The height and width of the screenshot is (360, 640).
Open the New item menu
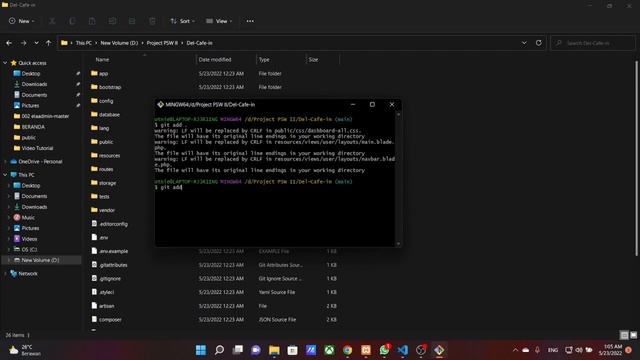coord(22,21)
